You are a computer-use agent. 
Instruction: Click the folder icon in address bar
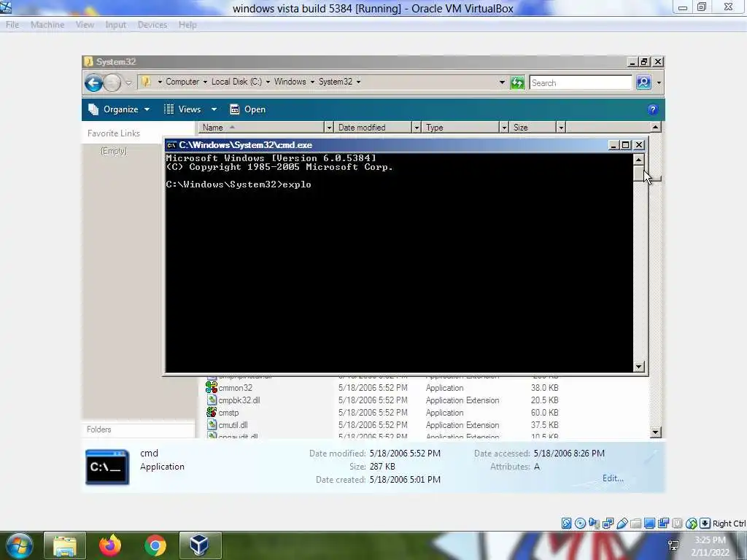[x=146, y=82]
